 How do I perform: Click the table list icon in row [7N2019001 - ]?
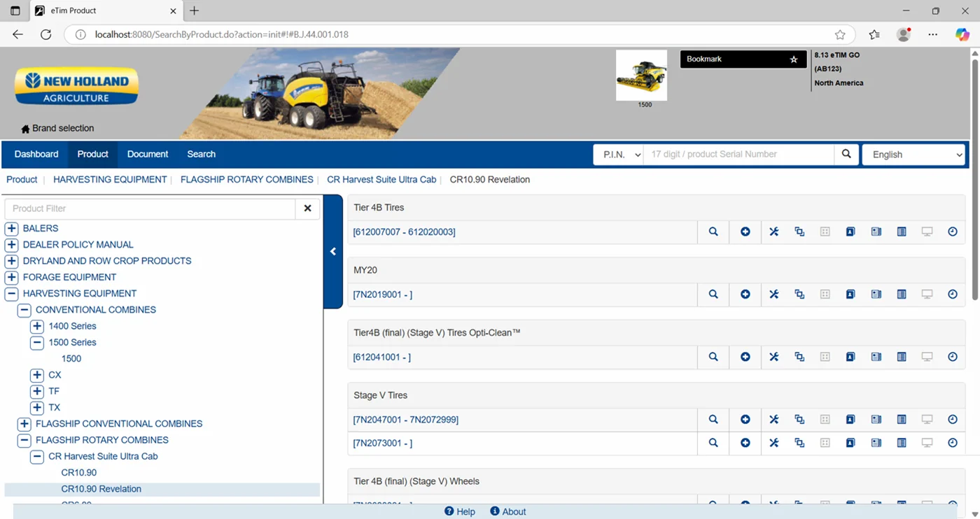coord(902,294)
